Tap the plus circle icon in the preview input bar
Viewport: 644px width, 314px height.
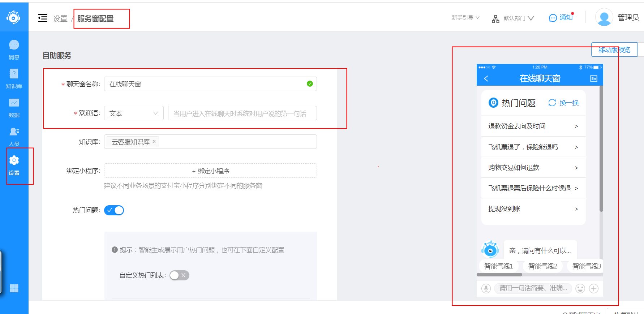tap(594, 288)
